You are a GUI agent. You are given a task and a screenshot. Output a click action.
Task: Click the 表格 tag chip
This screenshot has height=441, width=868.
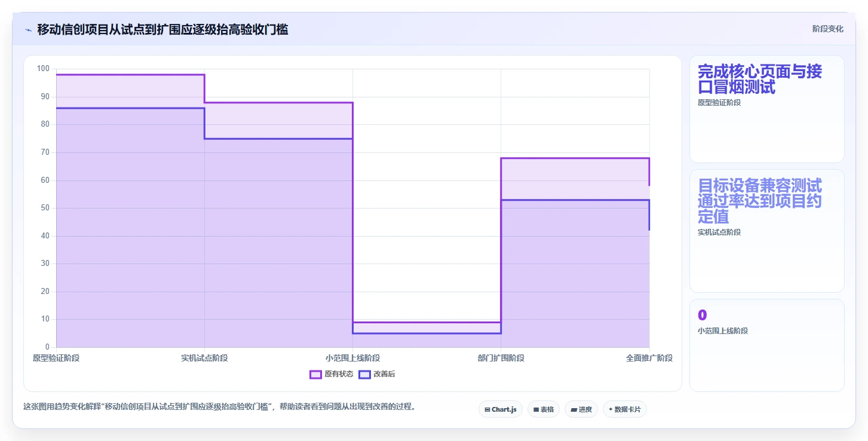tap(543, 409)
